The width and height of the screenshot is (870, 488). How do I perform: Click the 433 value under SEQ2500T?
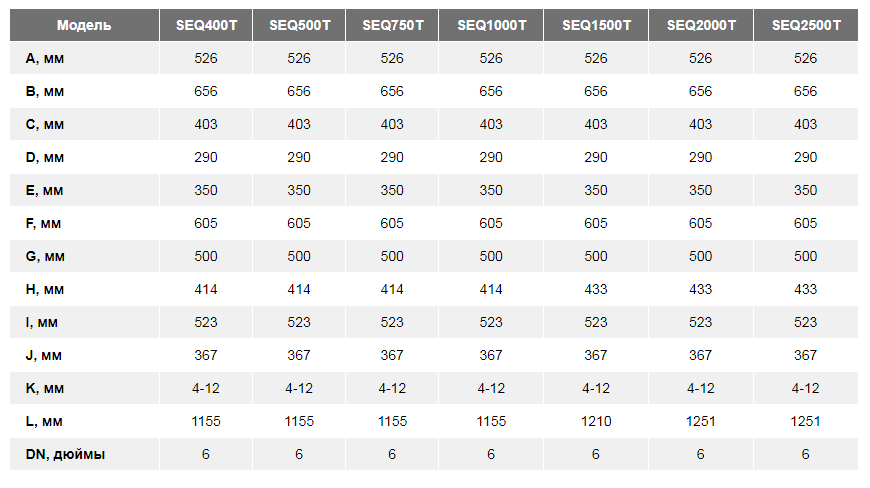(x=806, y=289)
